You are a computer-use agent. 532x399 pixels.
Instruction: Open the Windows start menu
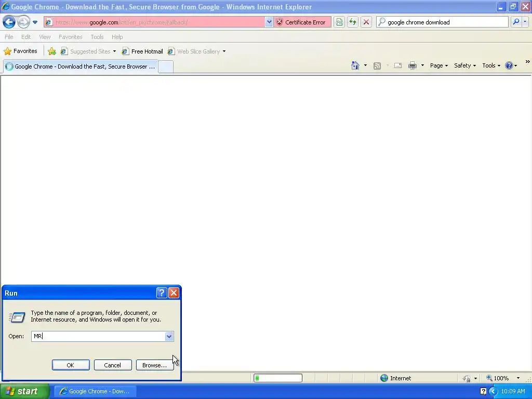pyautogui.click(x=24, y=391)
